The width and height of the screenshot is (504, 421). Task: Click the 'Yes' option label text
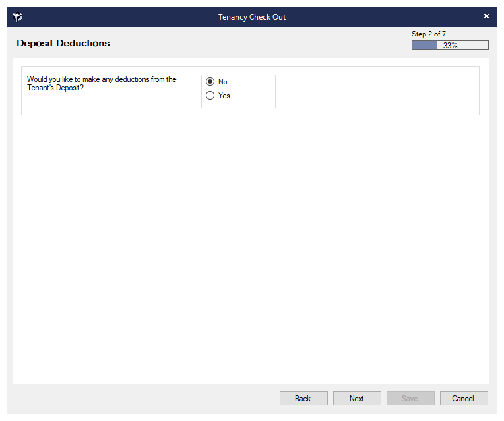[224, 96]
